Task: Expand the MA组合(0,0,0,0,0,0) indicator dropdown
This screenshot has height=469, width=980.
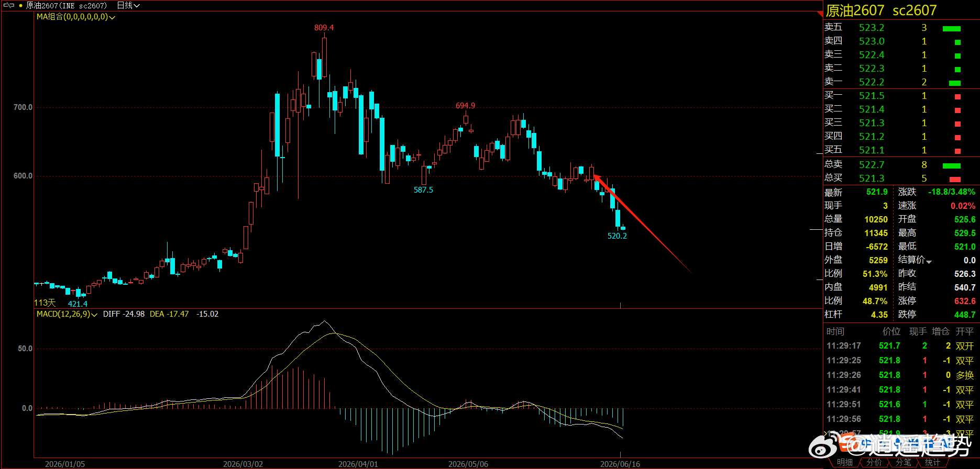Action: coord(76,17)
